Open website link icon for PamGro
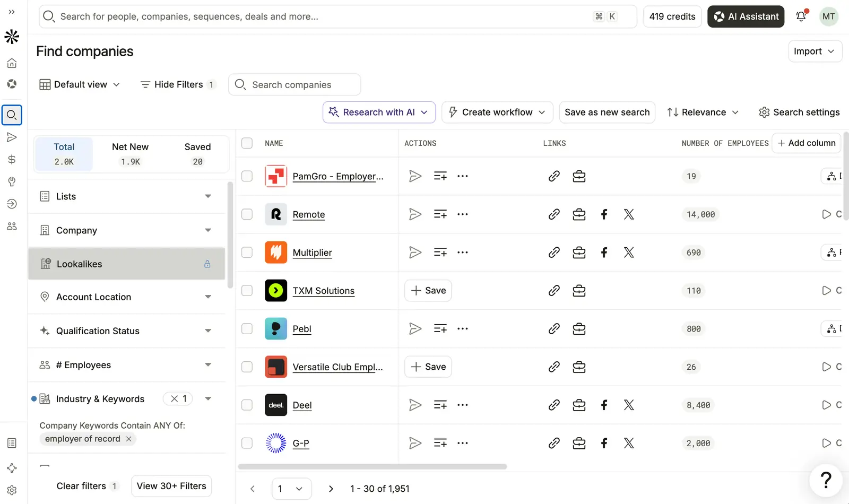 point(554,176)
